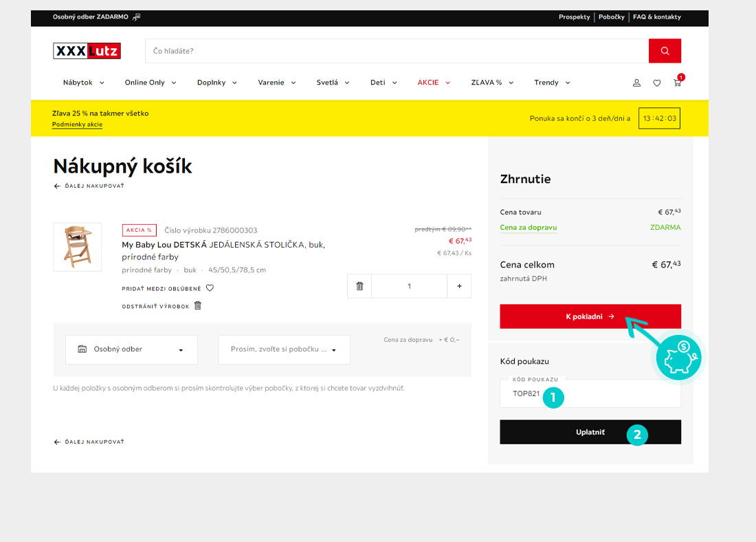Click the personal pickup icon in top bar
Screen dimensions: 756x542
137,17
